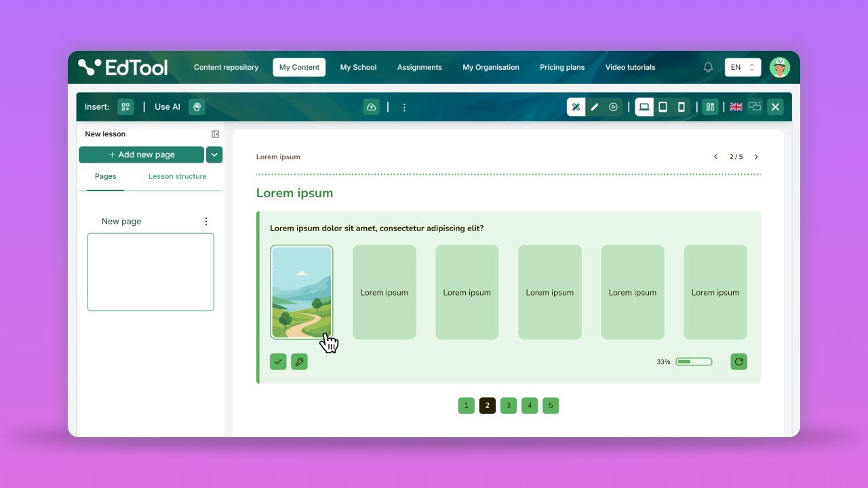
Task: Click the 33% progress bar
Action: click(694, 362)
